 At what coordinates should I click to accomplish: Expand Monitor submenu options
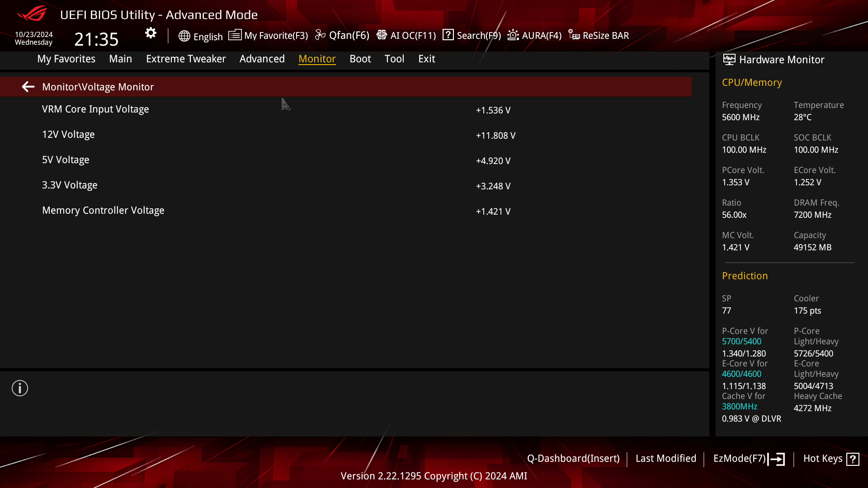[x=317, y=58]
